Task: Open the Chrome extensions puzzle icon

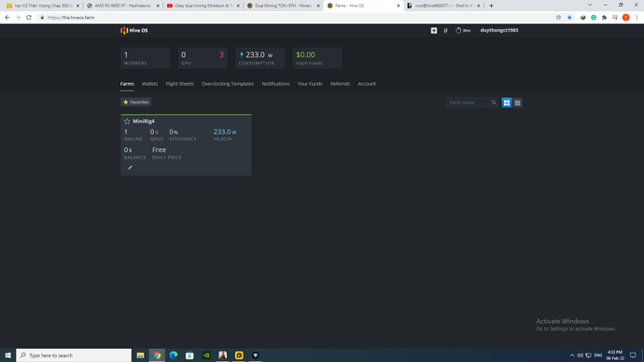Action: (x=604, y=18)
